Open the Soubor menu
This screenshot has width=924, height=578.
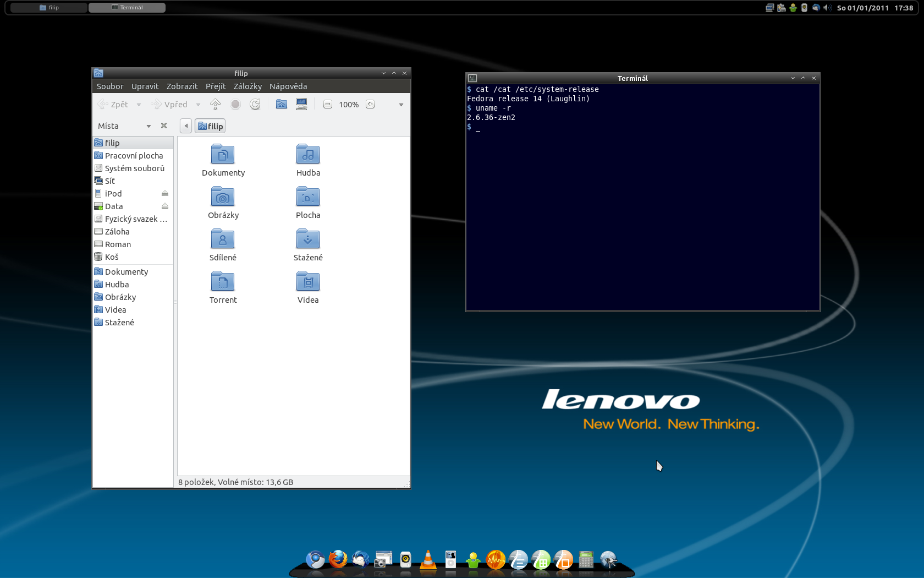pos(110,86)
